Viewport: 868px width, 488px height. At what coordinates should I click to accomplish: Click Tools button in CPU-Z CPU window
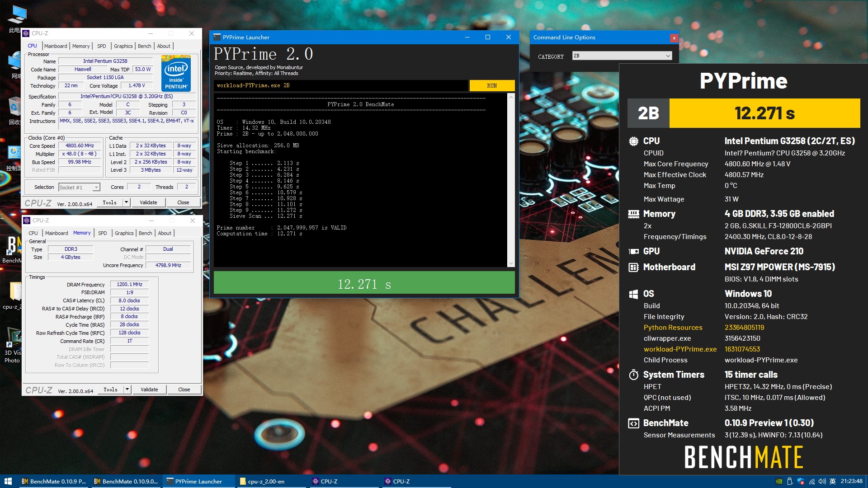[x=110, y=202]
